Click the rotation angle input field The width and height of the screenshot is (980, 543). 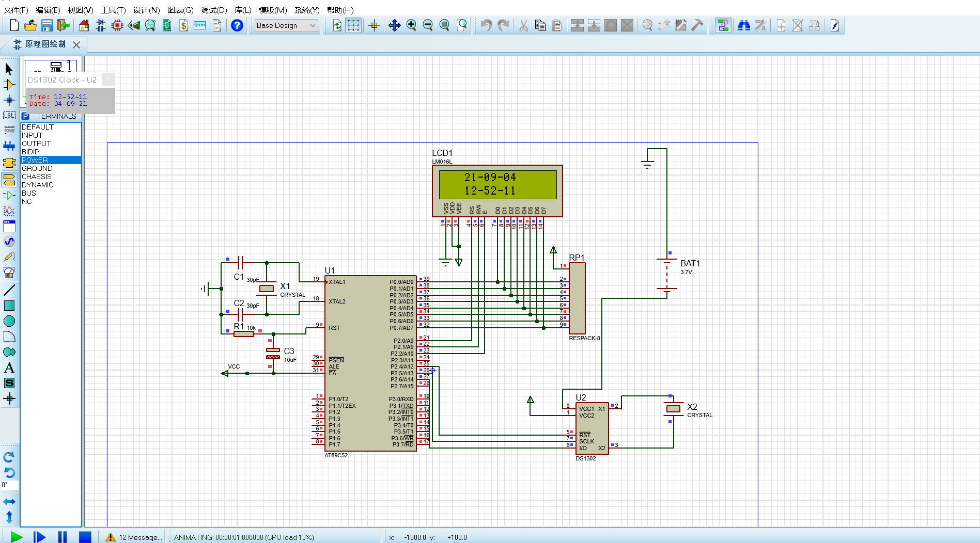pos(9,485)
